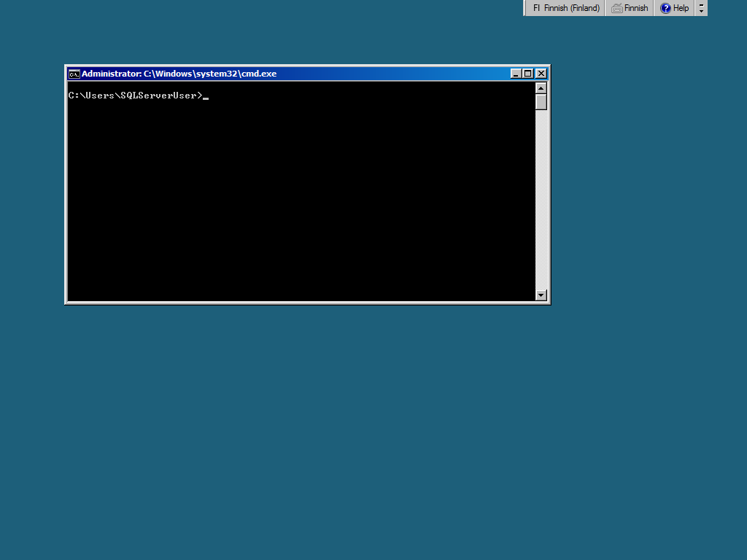
Task: Open the FI Finnish (Finland) input language selector
Action: (566, 8)
